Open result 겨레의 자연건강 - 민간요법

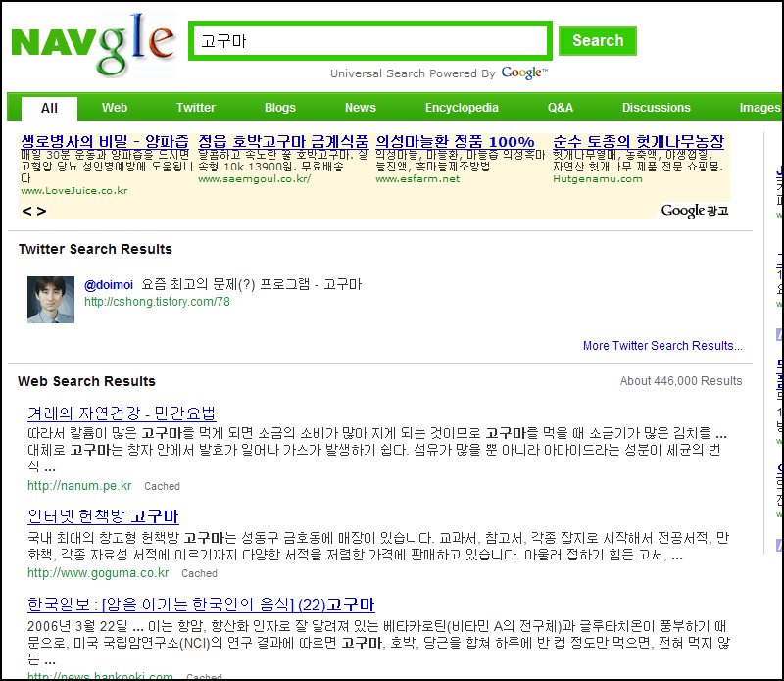pos(122,413)
